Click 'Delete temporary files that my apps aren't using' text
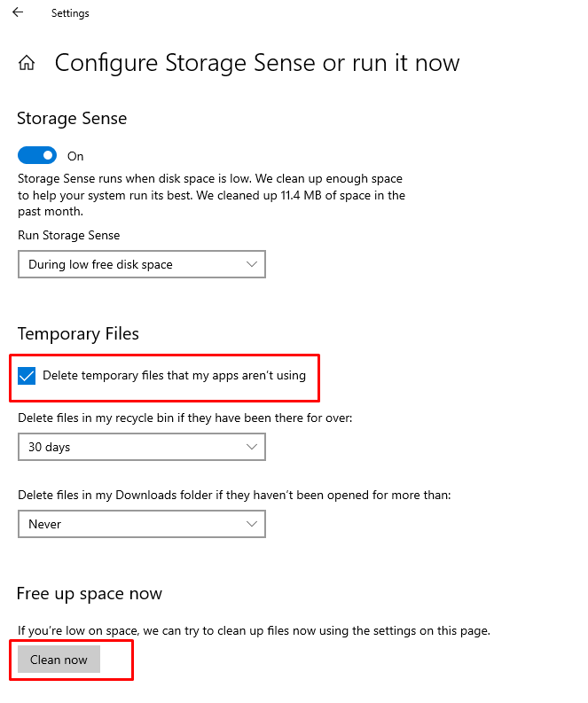The height and width of the screenshot is (703, 588). click(174, 376)
